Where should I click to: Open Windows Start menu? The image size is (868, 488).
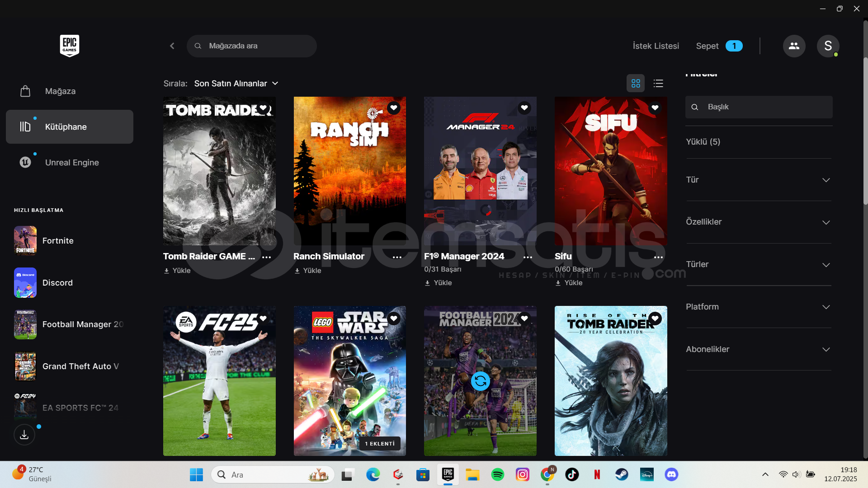click(x=196, y=475)
